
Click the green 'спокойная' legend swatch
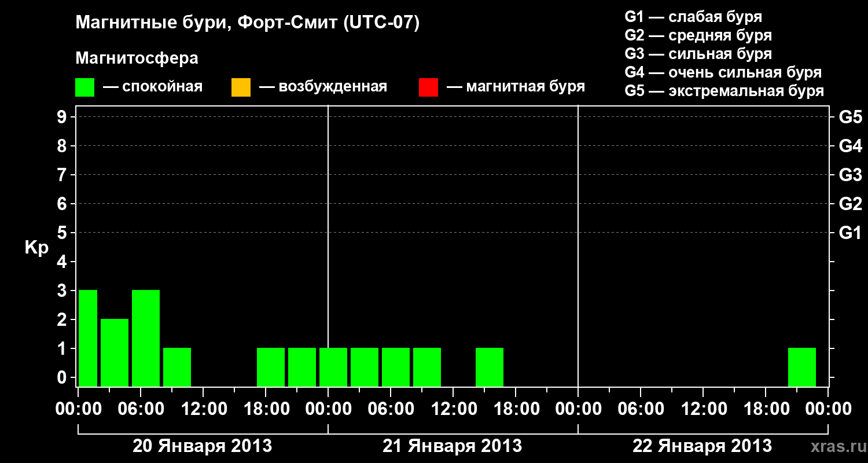coord(85,87)
